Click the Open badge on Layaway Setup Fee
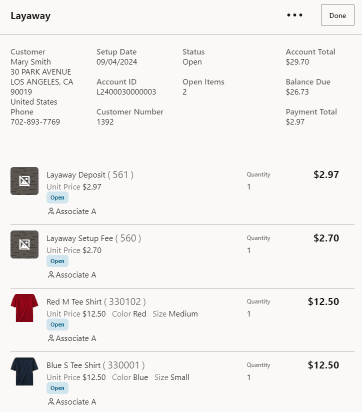Screen dimensions: 362x412 pyautogui.click(x=57, y=261)
